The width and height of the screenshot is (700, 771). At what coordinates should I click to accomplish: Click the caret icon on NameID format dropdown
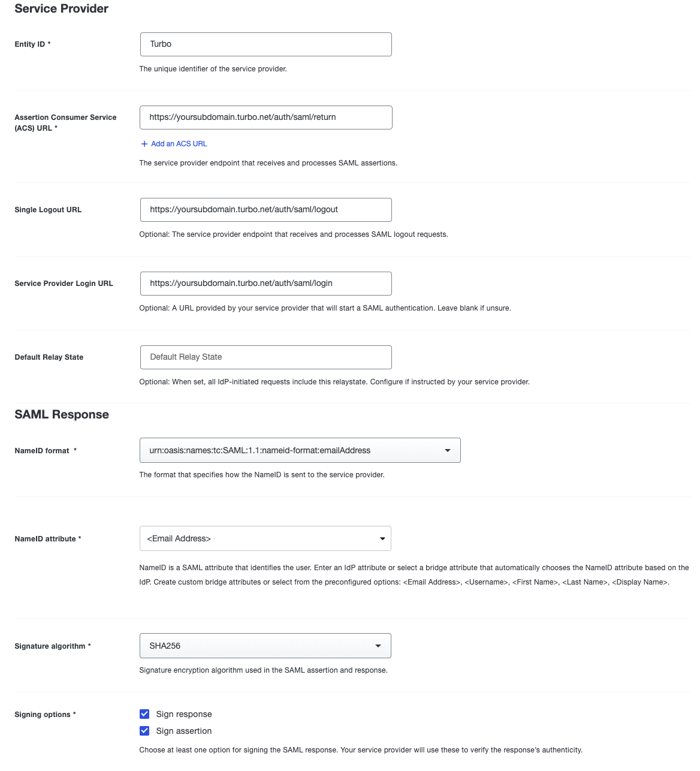447,450
